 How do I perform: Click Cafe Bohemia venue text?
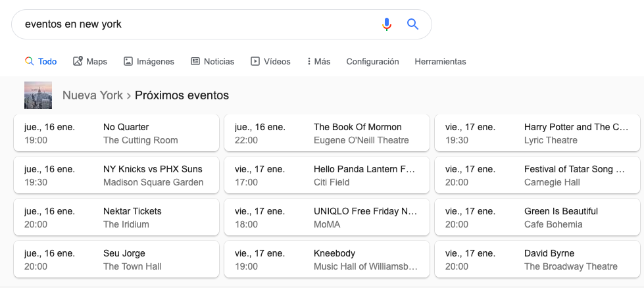[x=553, y=224]
